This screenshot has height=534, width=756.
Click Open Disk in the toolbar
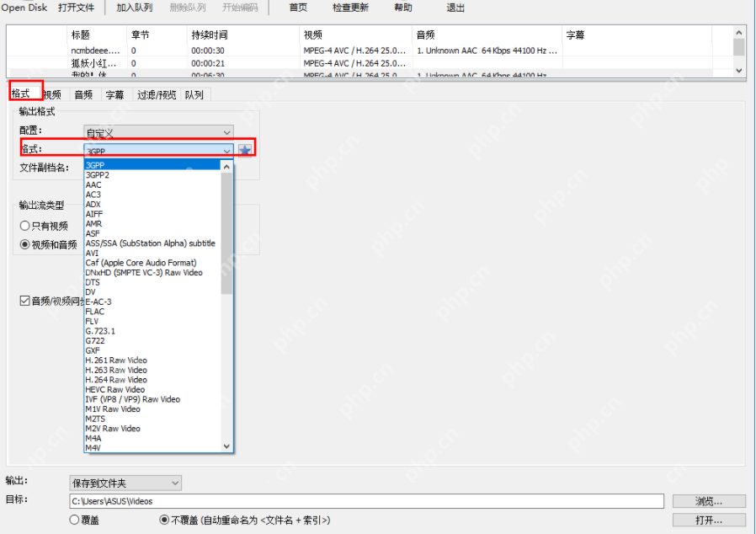(x=24, y=8)
